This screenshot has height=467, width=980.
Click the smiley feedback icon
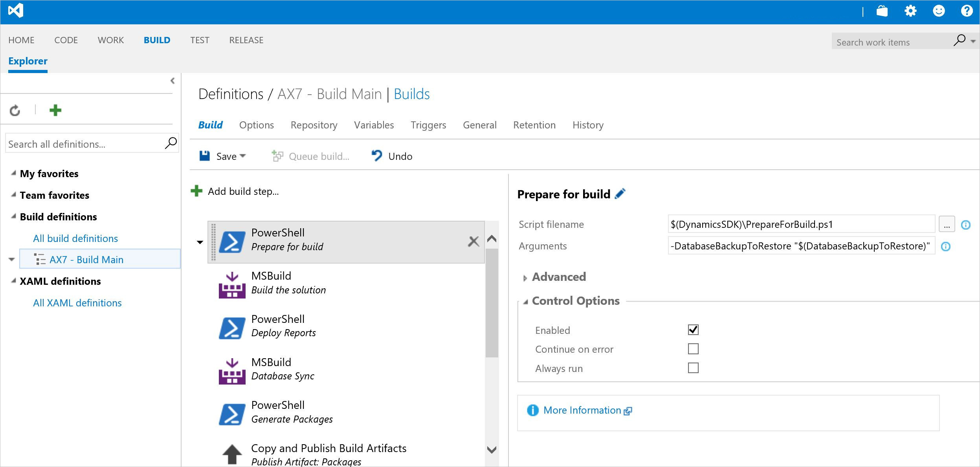point(939,11)
